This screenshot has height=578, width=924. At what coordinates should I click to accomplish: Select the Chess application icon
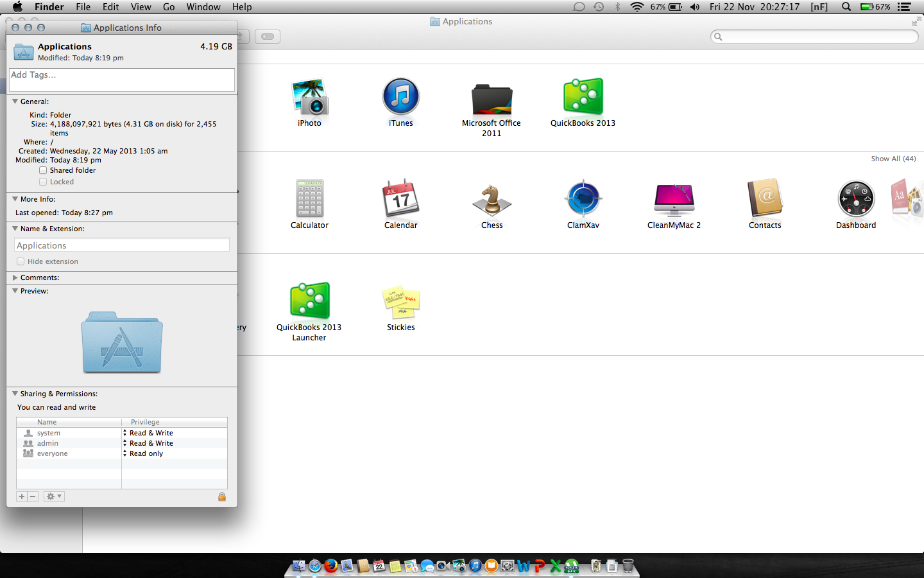tap(492, 200)
